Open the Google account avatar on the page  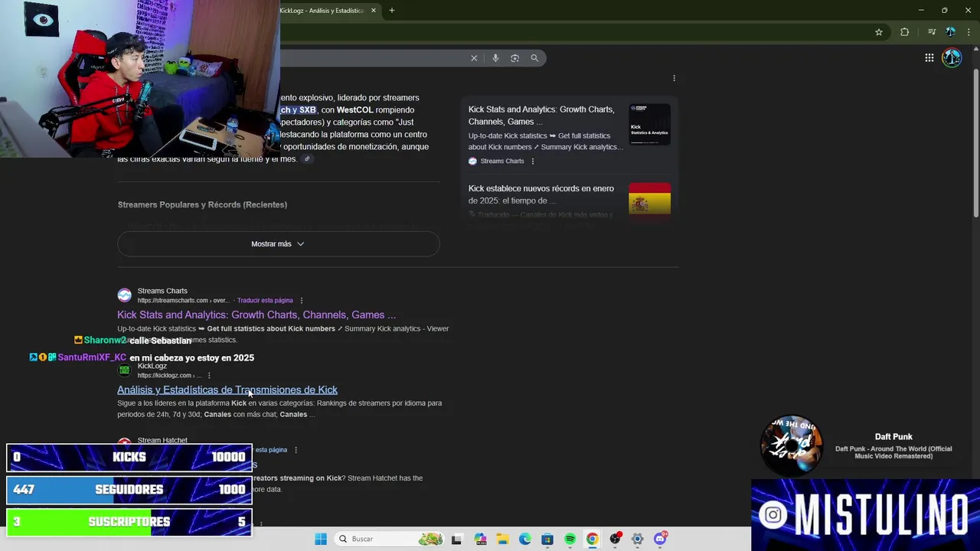point(952,58)
